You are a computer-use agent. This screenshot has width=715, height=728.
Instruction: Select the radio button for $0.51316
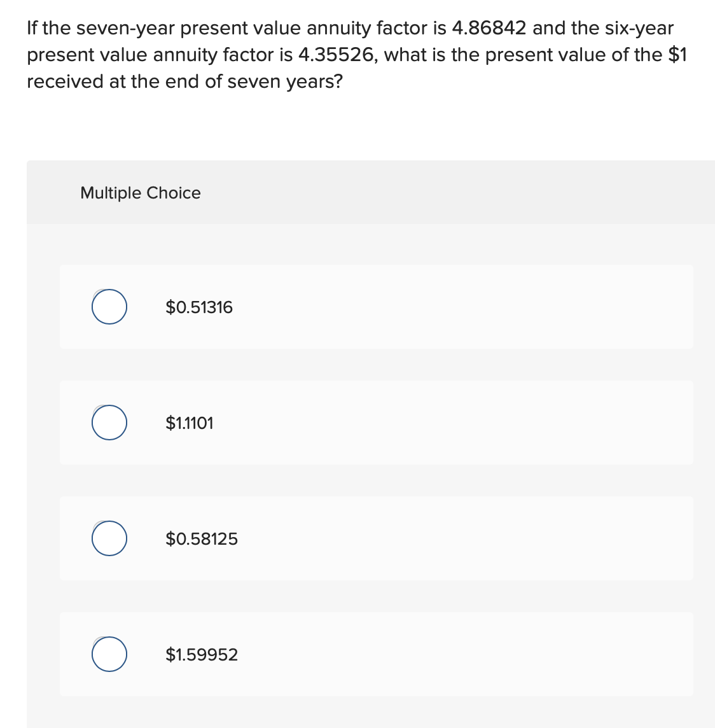108,306
